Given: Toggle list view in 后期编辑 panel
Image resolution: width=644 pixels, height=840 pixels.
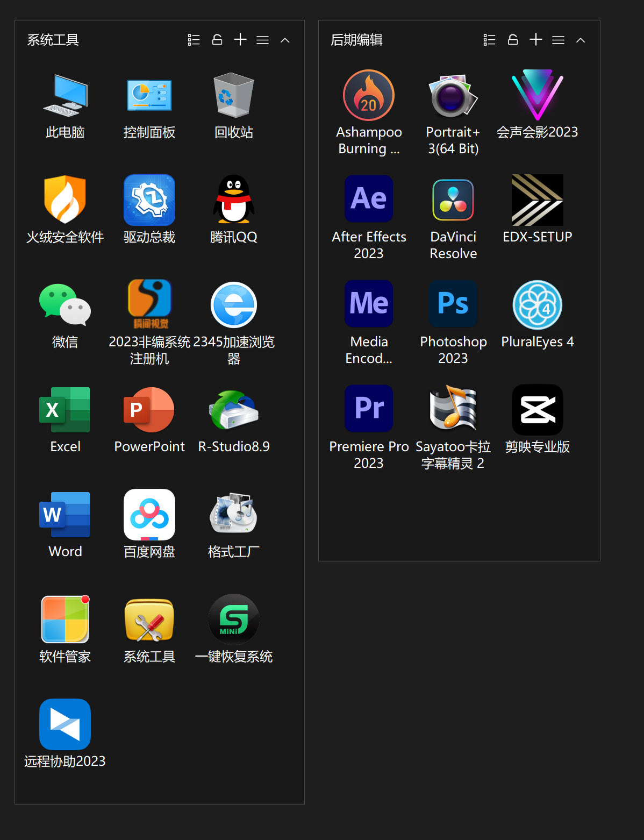Looking at the screenshot, I should coord(489,40).
